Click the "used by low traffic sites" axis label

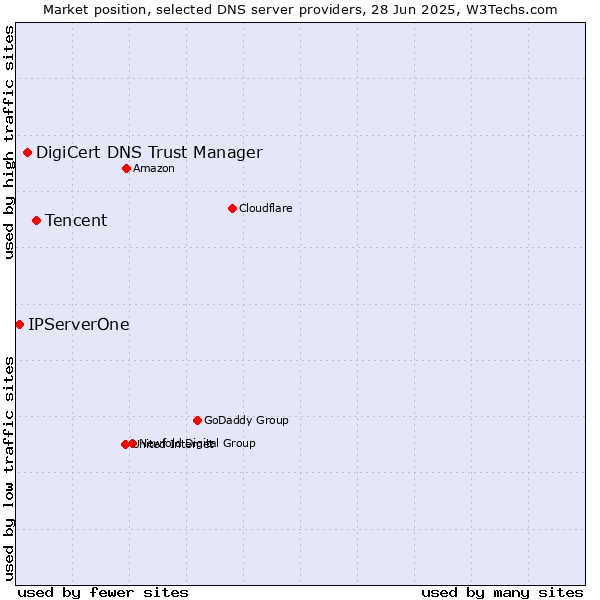tap(8, 469)
